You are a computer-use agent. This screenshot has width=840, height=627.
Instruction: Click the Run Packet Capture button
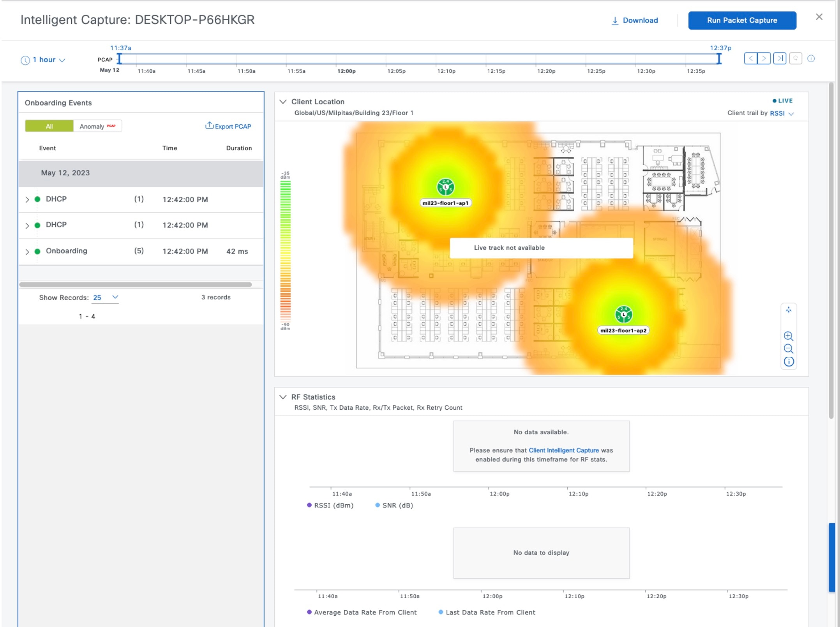[742, 20]
